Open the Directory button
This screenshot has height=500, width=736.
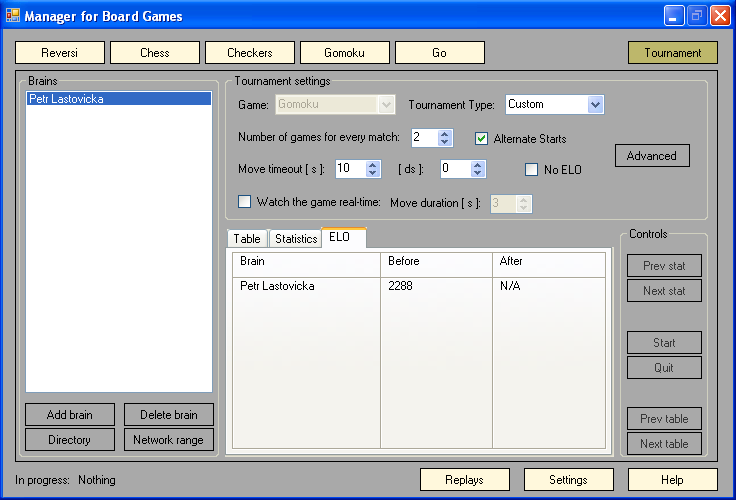click(70, 439)
